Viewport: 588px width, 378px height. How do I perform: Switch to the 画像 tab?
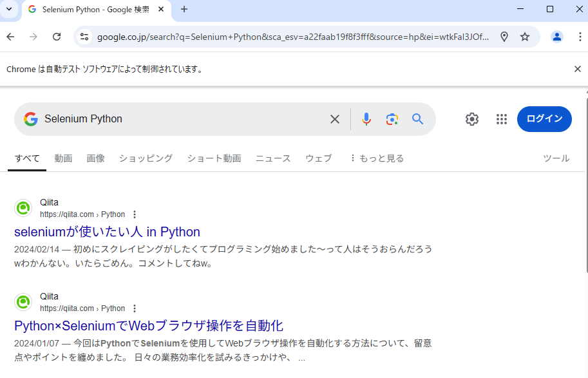pos(95,158)
